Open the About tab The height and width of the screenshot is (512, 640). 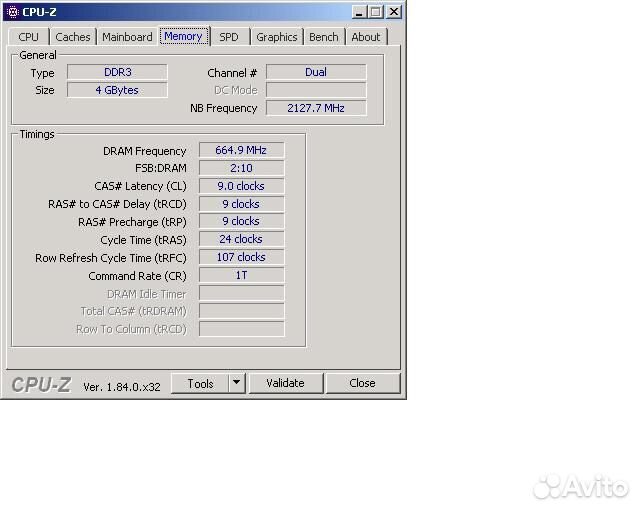point(366,37)
